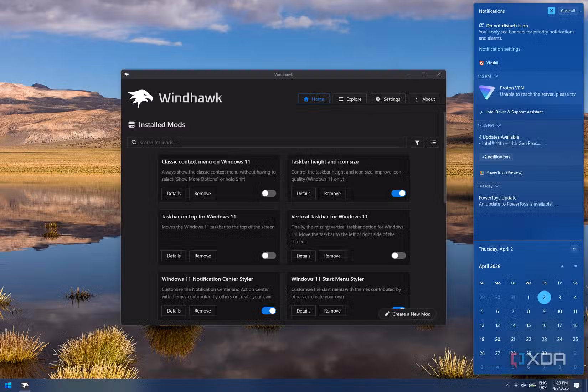Open the Windows Start button
Image resolution: width=588 pixels, height=392 pixels.
(8, 385)
